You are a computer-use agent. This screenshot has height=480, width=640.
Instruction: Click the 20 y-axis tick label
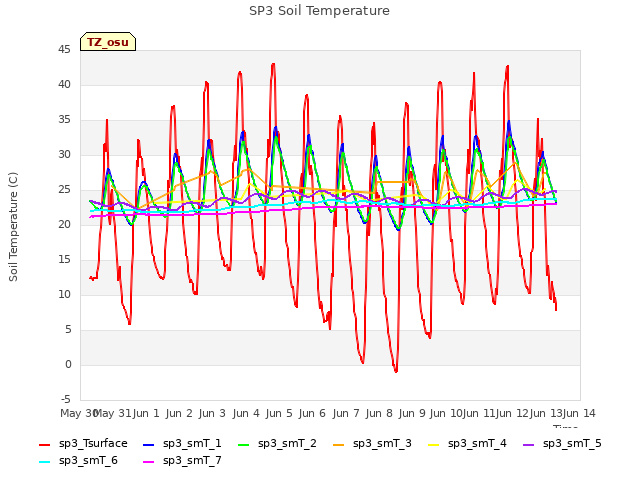click(x=64, y=224)
